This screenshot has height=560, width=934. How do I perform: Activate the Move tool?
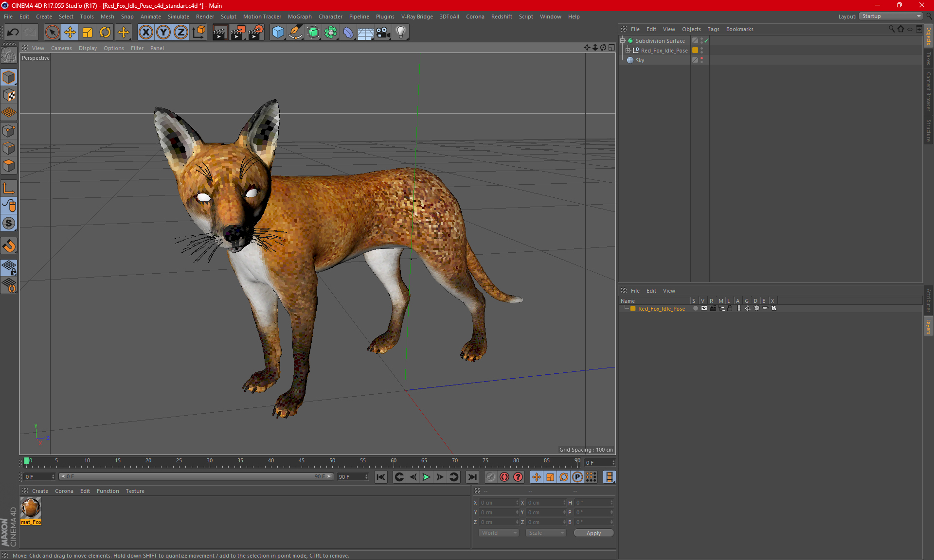click(70, 32)
